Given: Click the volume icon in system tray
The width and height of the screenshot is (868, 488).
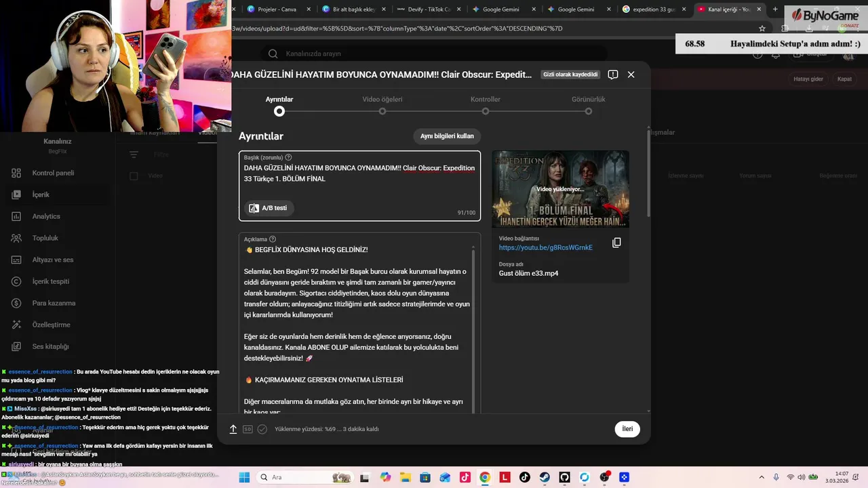Looking at the screenshot, I should tap(803, 477).
